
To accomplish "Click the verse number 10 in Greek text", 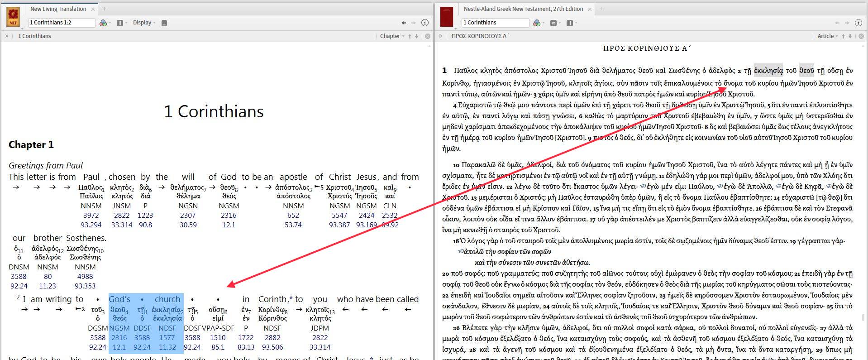I will [456, 165].
